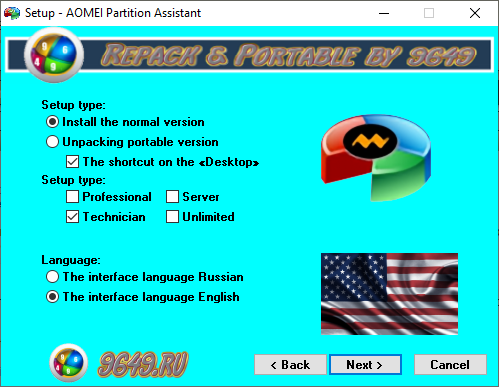Open the 9649.RU site text

(143, 364)
